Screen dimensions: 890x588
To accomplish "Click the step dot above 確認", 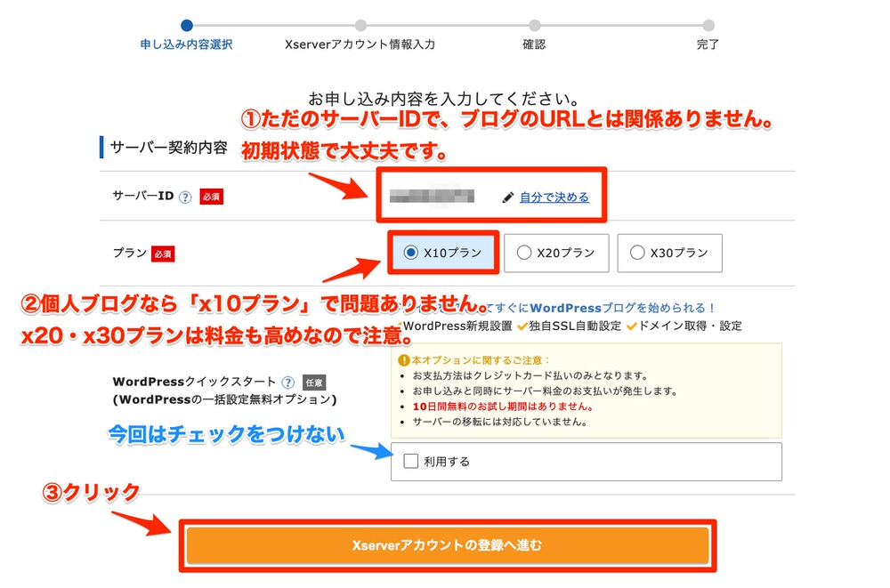I will tap(534, 25).
